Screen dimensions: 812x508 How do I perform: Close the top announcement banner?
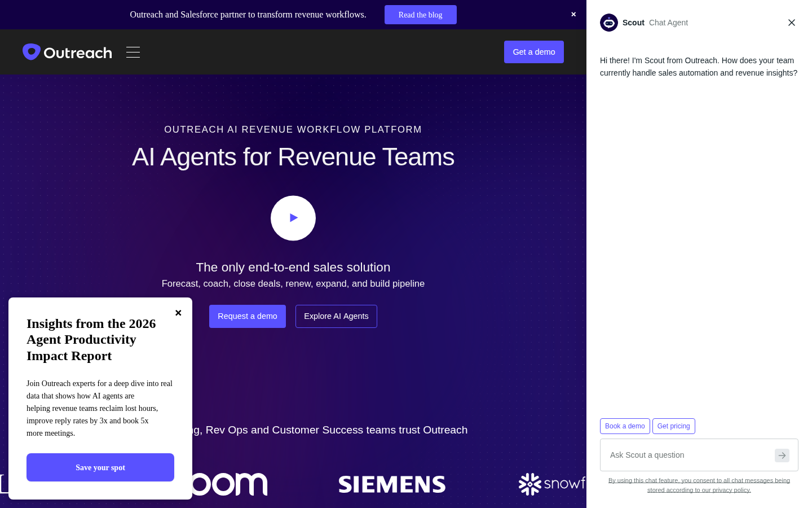pyautogui.click(x=573, y=15)
